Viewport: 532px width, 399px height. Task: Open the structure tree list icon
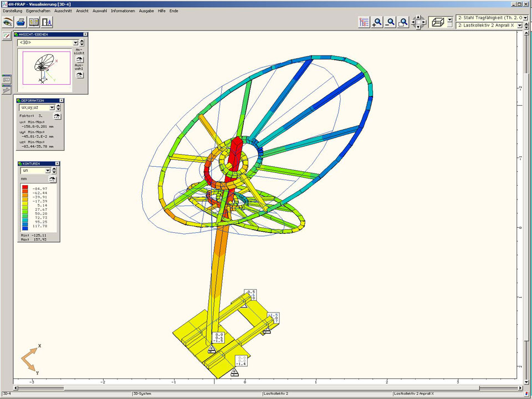(x=364, y=22)
